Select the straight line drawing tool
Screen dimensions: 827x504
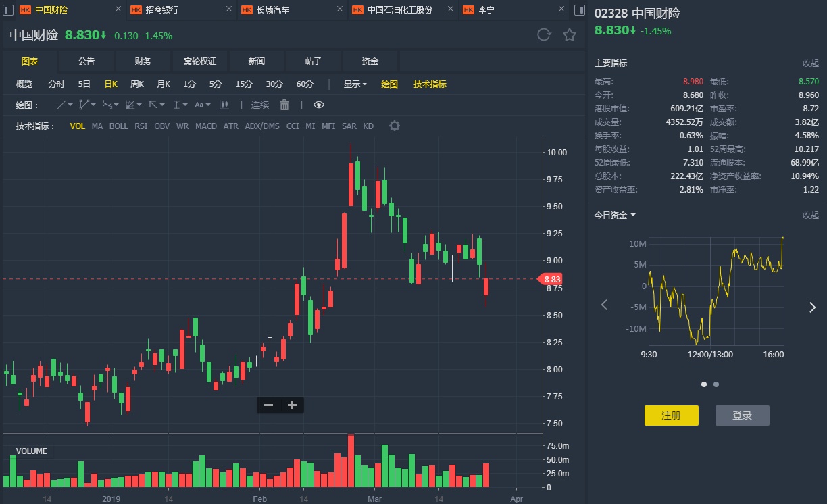(x=61, y=105)
